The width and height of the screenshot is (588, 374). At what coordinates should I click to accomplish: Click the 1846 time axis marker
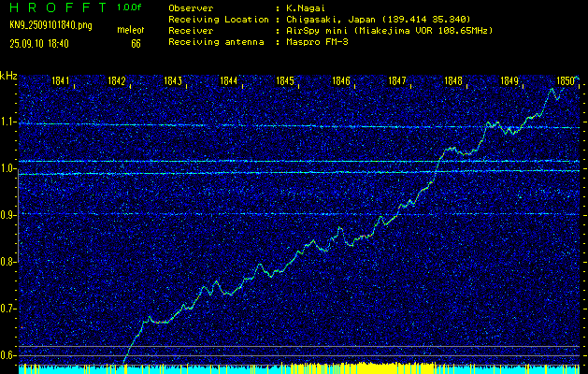coord(341,80)
